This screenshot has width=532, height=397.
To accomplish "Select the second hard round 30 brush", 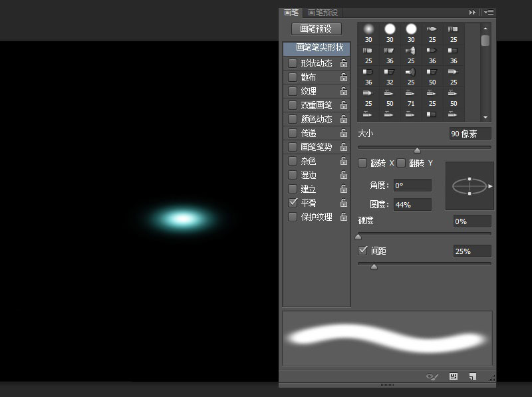I will pos(390,33).
